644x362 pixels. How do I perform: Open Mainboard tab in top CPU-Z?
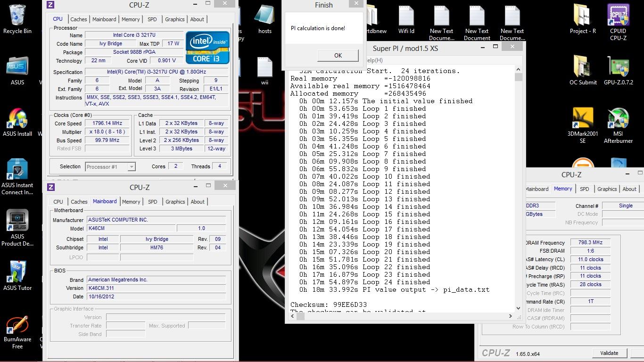[x=104, y=19]
